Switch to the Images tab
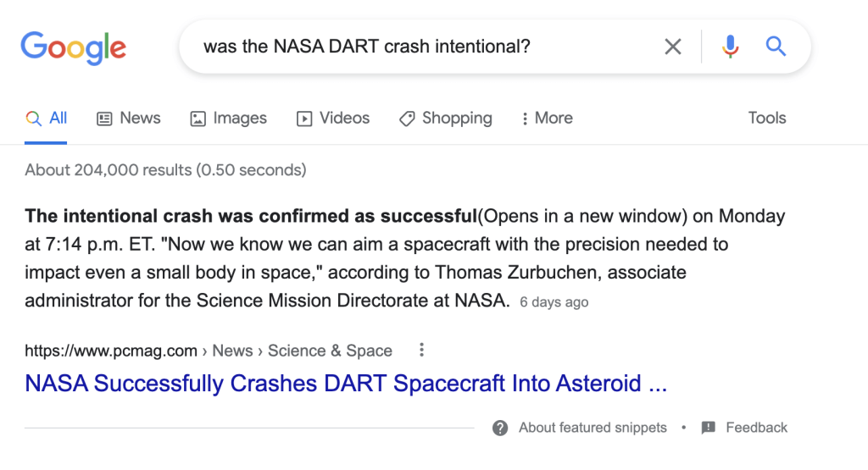 [x=228, y=119]
